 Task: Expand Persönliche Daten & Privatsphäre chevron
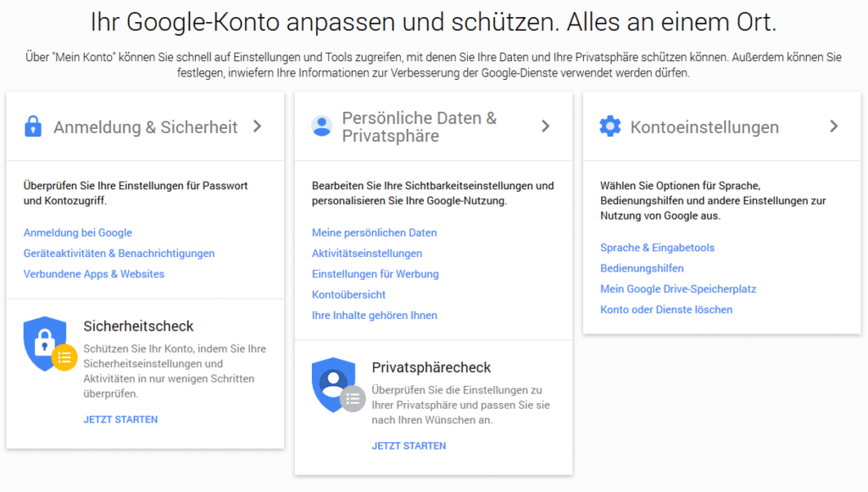(x=546, y=126)
